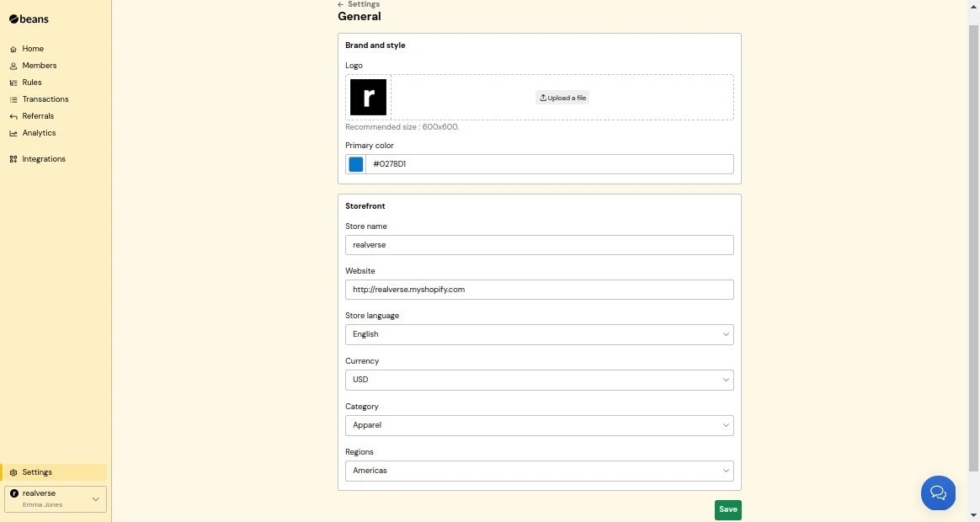Image resolution: width=980 pixels, height=522 pixels.
Task: Open the primary color swatch picker
Action: click(x=355, y=164)
